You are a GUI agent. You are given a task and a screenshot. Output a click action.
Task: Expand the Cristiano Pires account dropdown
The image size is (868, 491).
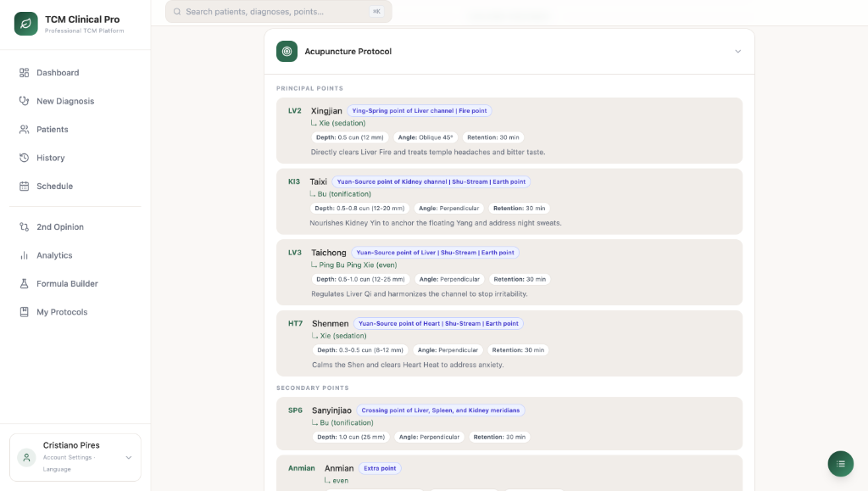[129, 458]
